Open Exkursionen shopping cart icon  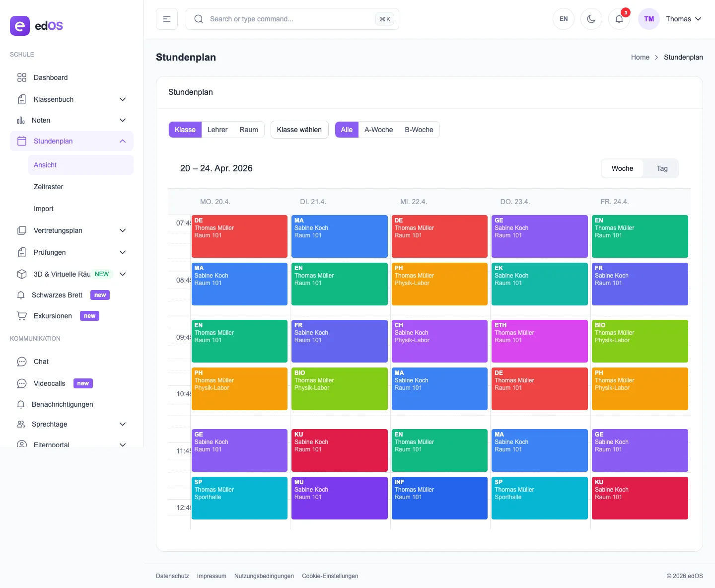click(22, 316)
